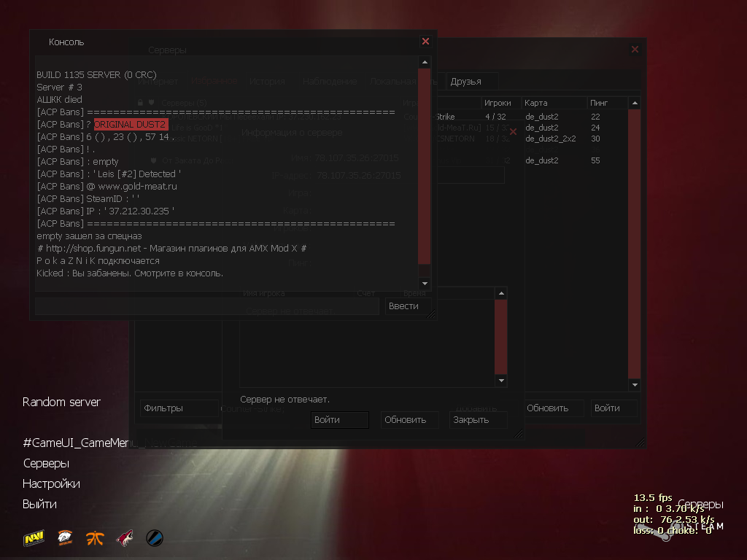Open the Друзья tab
The width and height of the screenshot is (747, 560).
click(x=472, y=82)
